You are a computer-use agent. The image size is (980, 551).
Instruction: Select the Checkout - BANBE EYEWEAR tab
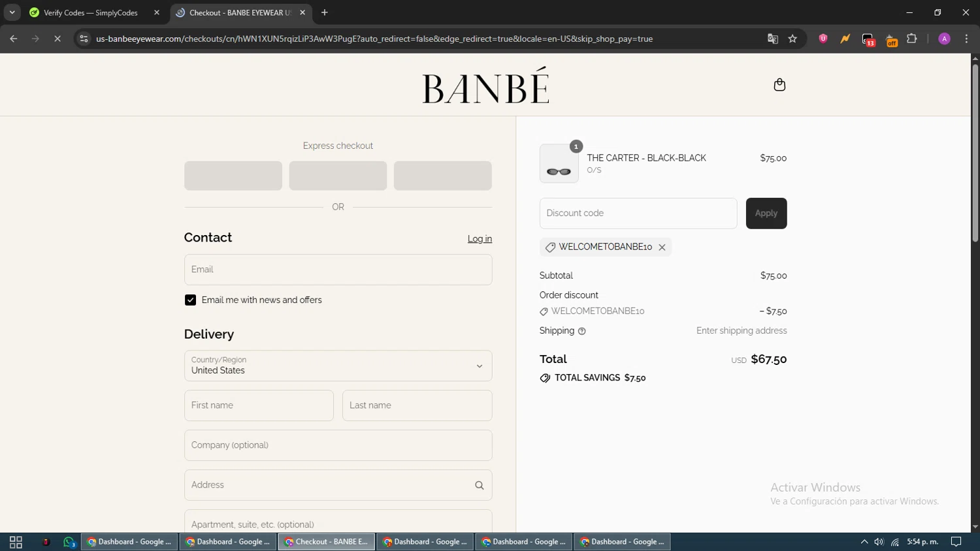tap(240, 12)
